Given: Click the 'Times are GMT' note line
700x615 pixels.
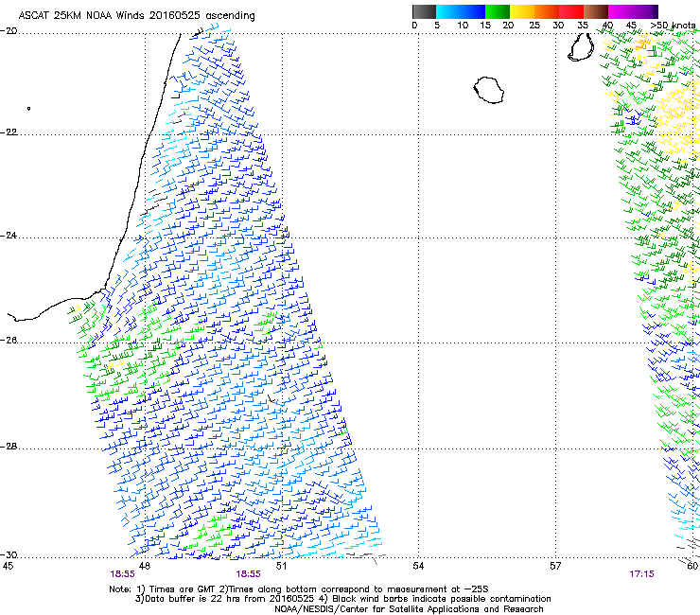Looking at the screenshot, I should (299, 589).
